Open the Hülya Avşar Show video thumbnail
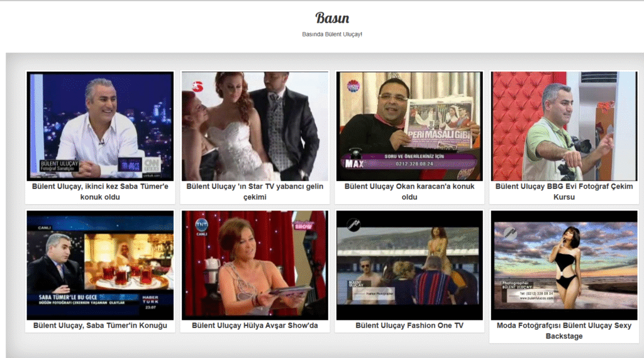The height and width of the screenshot is (358, 644). pos(255,265)
